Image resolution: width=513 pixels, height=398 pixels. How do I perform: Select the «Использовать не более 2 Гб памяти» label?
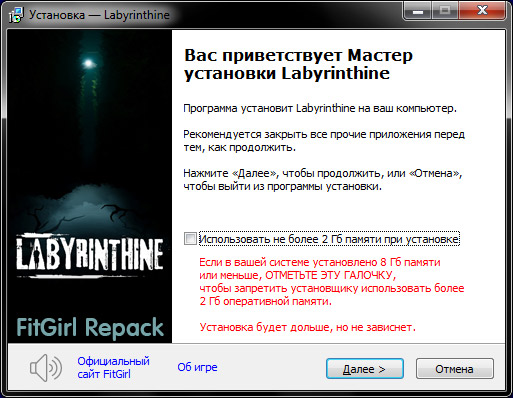pyautogui.click(x=329, y=239)
